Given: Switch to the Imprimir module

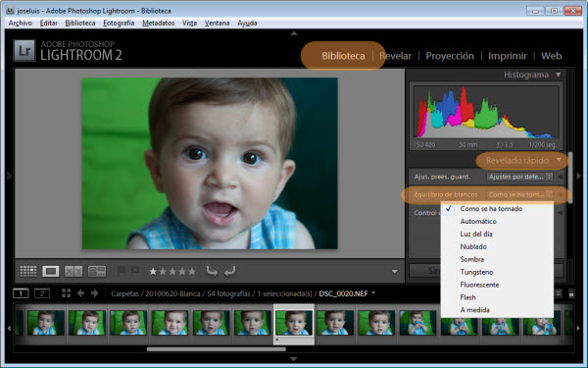Looking at the screenshot, I should [x=508, y=56].
